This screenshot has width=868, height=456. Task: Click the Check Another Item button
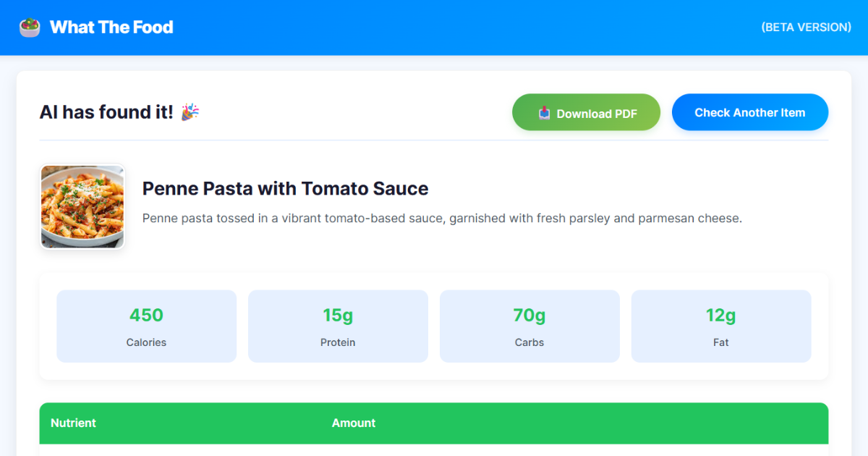pyautogui.click(x=750, y=112)
